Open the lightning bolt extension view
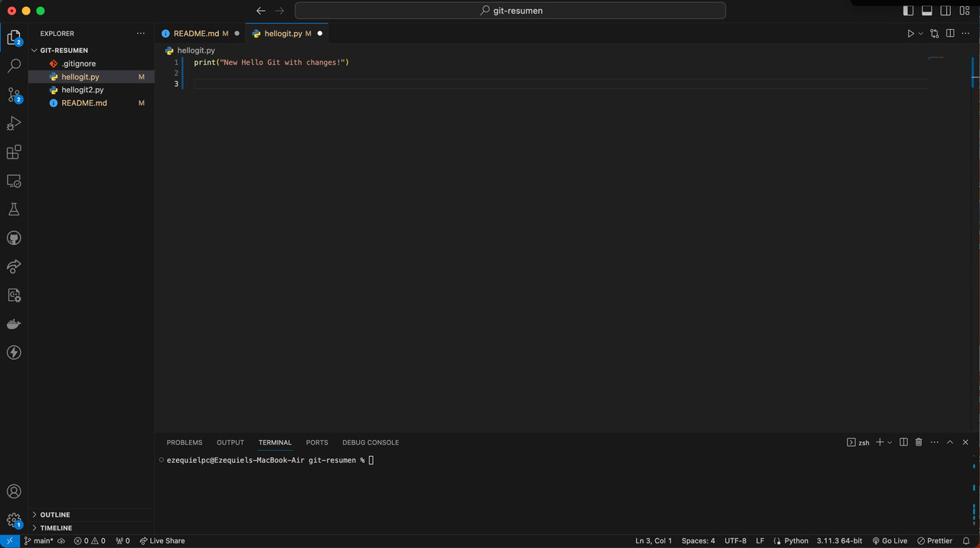The height and width of the screenshot is (548, 980). click(14, 353)
